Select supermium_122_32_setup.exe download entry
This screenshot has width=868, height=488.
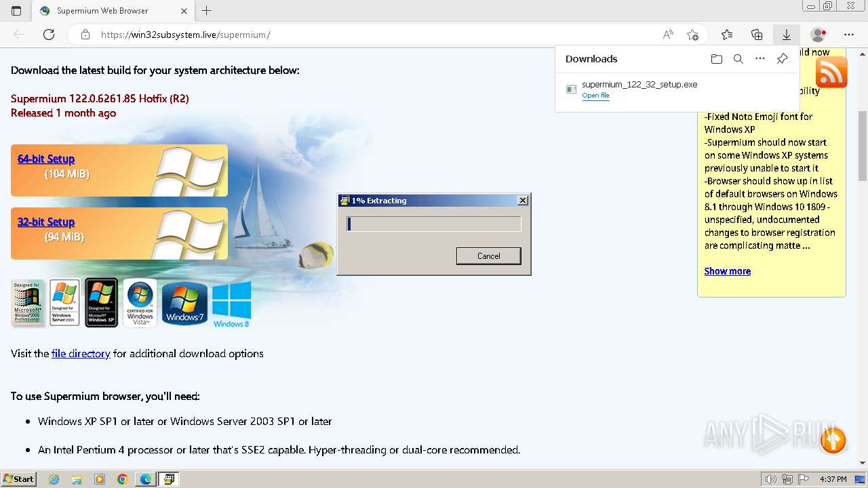677,89
